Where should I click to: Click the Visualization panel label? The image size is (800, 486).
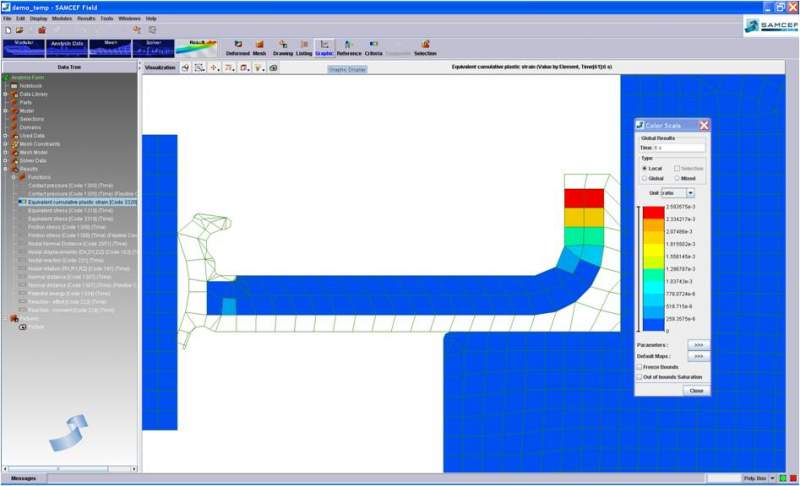coord(160,67)
